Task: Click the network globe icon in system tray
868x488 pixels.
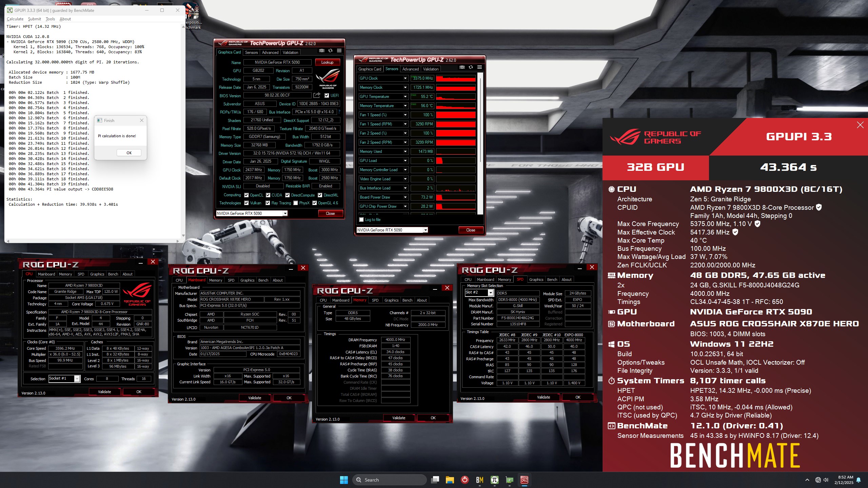Action: (x=818, y=480)
